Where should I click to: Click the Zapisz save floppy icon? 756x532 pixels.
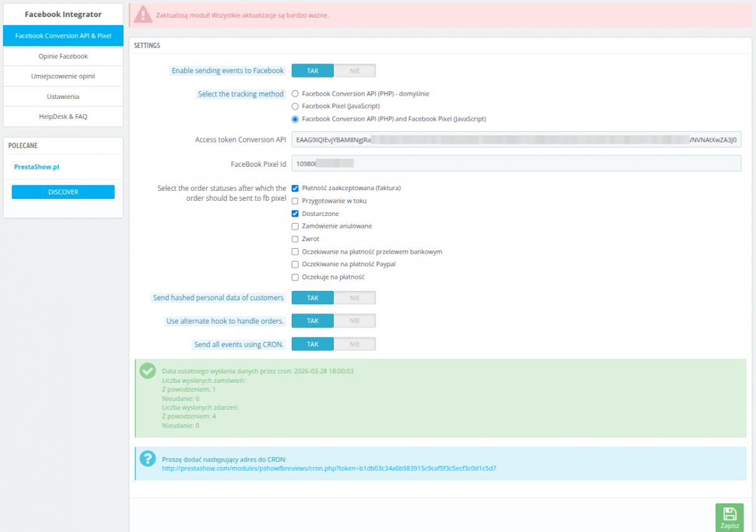(x=729, y=513)
